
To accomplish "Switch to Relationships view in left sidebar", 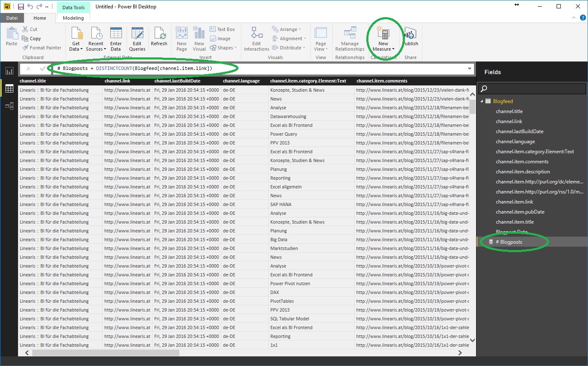I will pos(9,106).
